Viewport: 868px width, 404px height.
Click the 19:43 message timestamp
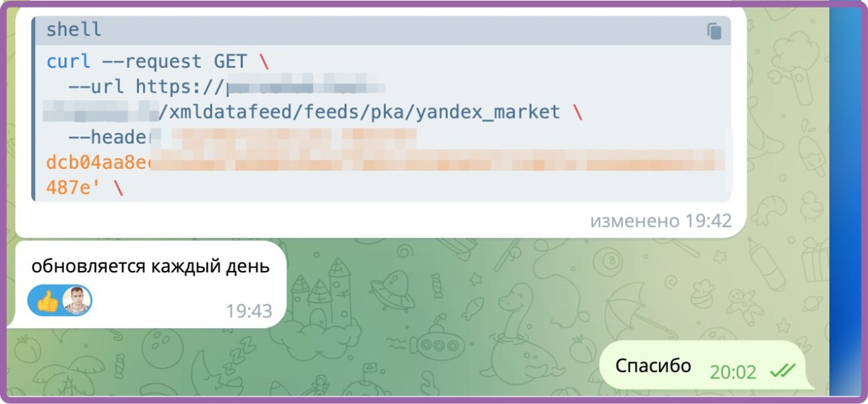[x=249, y=311]
